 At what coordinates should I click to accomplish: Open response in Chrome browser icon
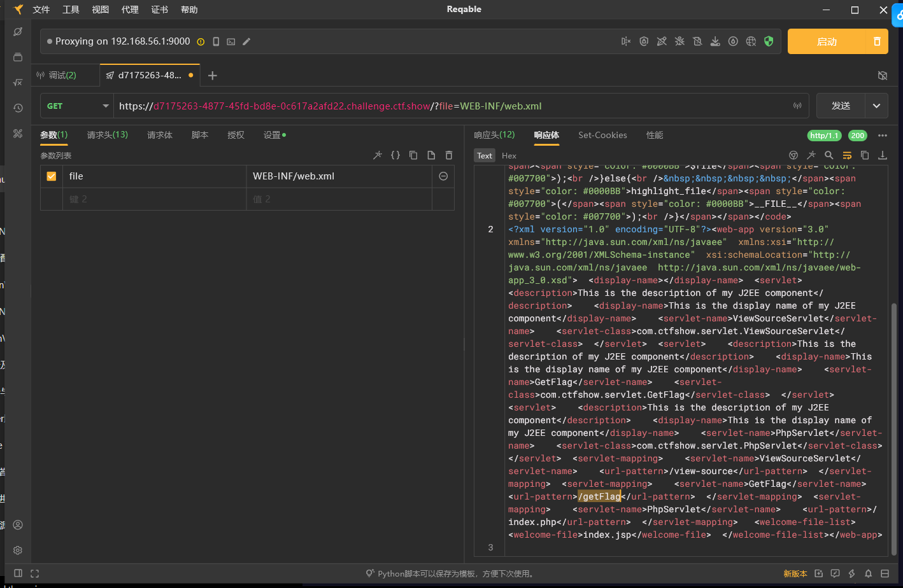793,155
